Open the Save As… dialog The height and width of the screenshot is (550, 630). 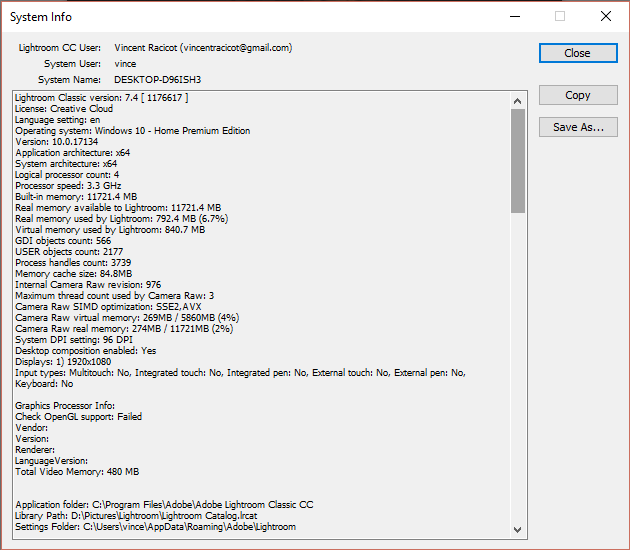578,127
